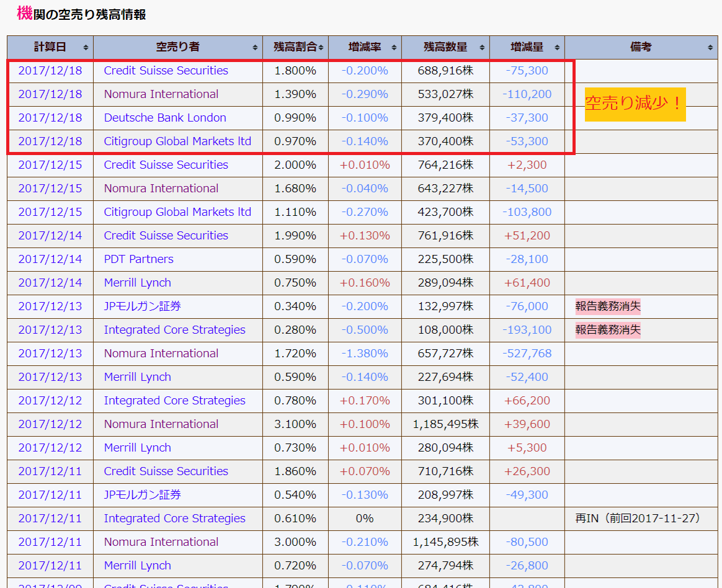Click 増減率 column header
The image size is (722, 588).
point(365,47)
